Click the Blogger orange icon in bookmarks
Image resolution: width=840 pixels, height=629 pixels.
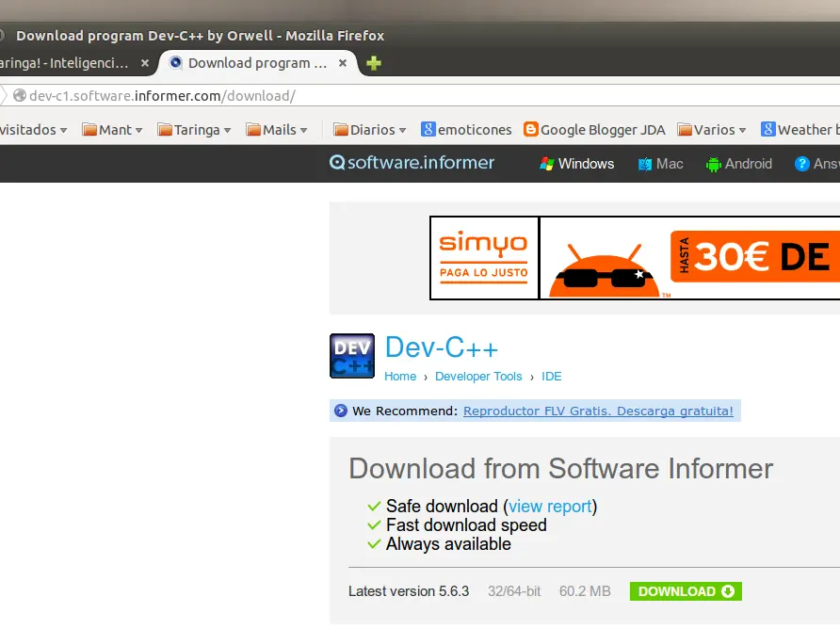pos(530,129)
